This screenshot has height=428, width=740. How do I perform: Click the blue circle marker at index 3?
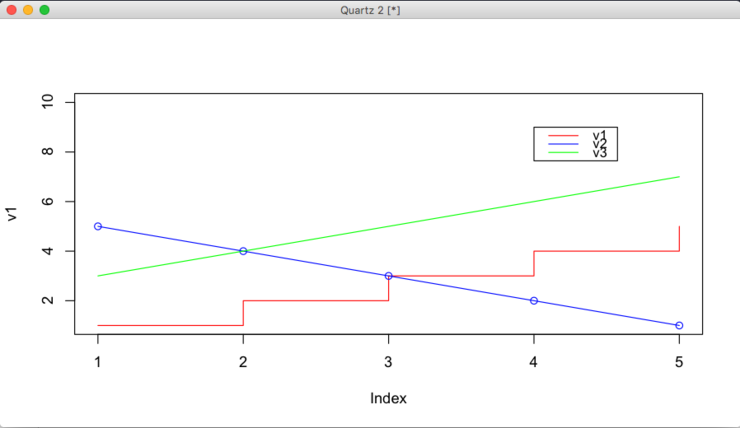[389, 276]
